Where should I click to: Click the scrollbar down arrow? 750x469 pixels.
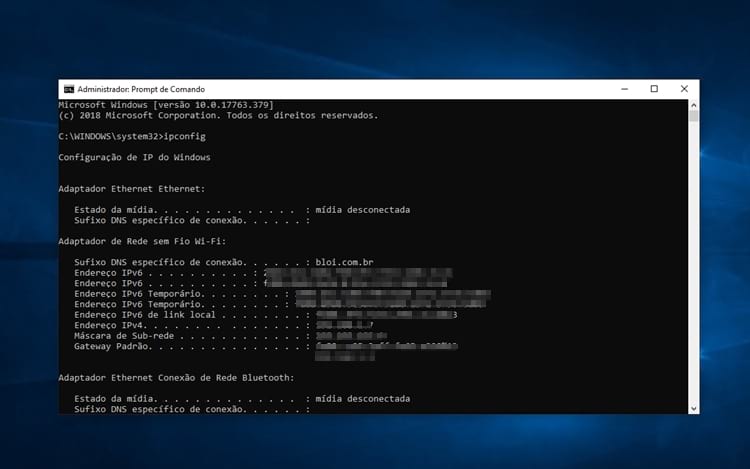[694, 408]
